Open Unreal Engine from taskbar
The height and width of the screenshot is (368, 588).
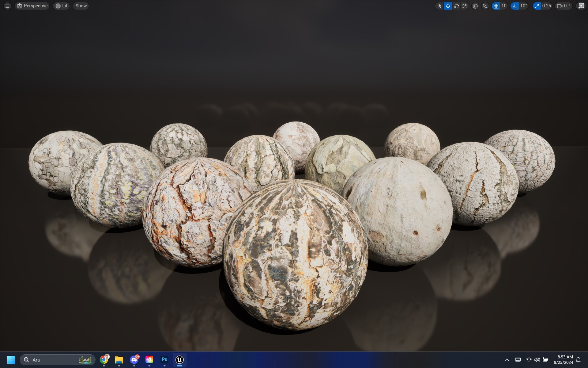(x=179, y=359)
